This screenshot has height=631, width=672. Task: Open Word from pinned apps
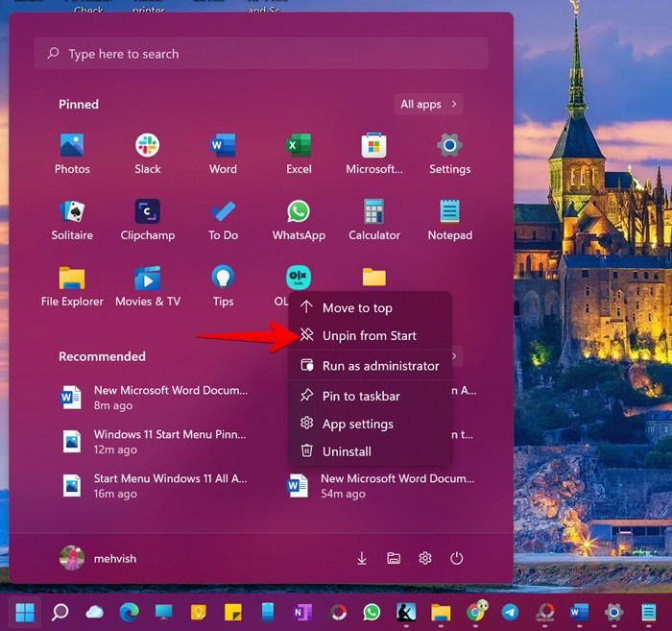pos(223,154)
